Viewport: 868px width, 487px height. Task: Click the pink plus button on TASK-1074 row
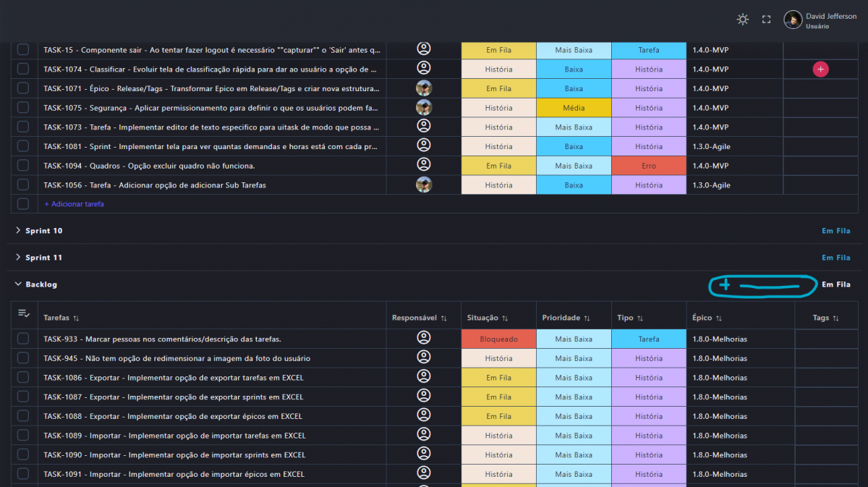tap(820, 69)
